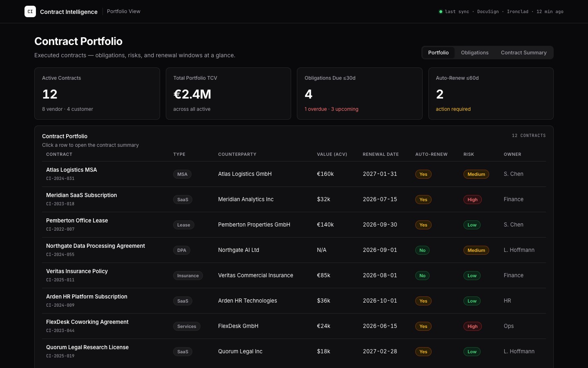Click Meridian row's SaaS type badge
588x368 pixels.
click(183, 200)
